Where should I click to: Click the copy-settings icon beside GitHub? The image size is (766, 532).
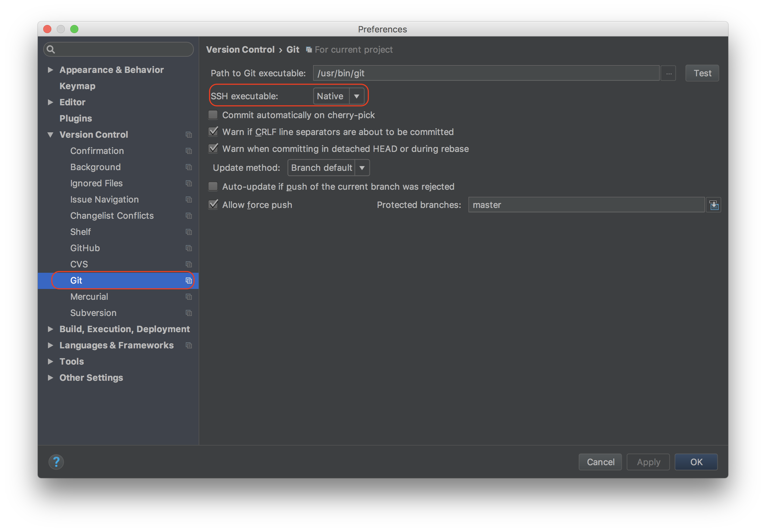(x=188, y=248)
